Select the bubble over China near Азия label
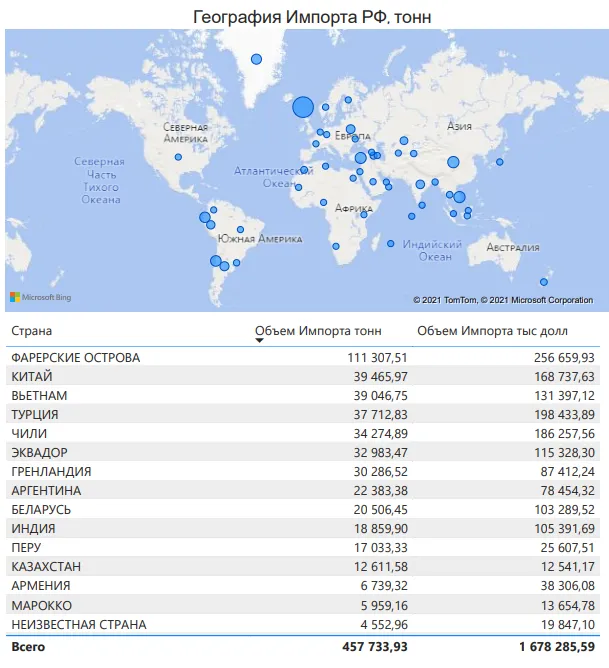Viewport: 609px width, 668px height. [453, 162]
